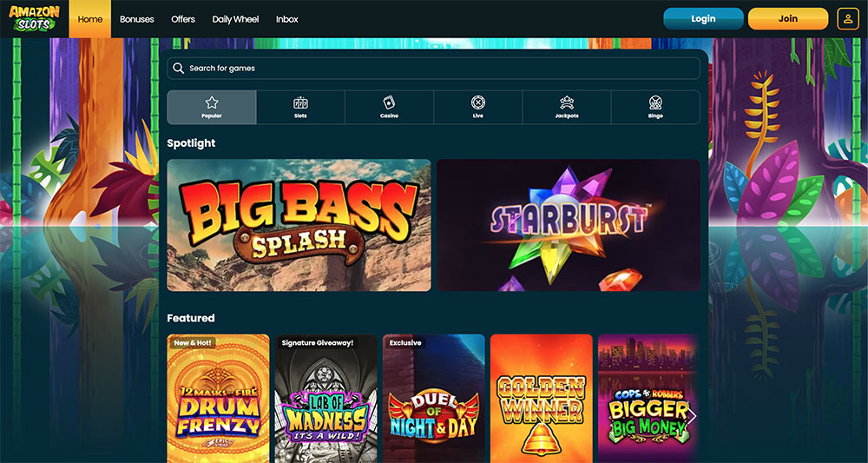Open the Lab of Madness game
This screenshot has height=463, width=868.
tap(326, 398)
